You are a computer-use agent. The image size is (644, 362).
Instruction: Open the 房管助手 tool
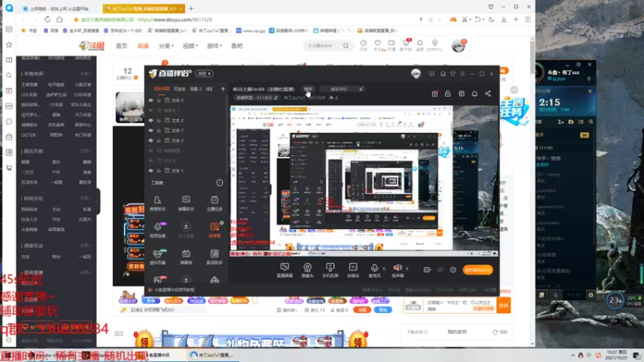click(x=157, y=204)
